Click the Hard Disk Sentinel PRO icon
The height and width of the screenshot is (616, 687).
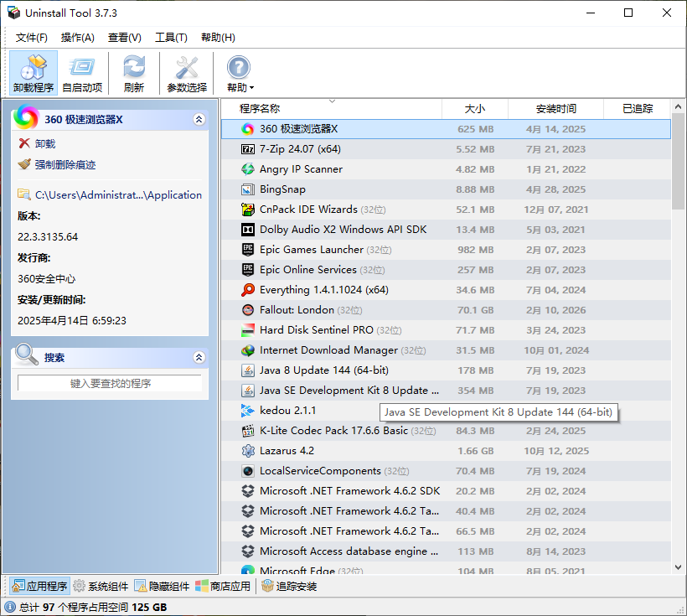pos(247,330)
